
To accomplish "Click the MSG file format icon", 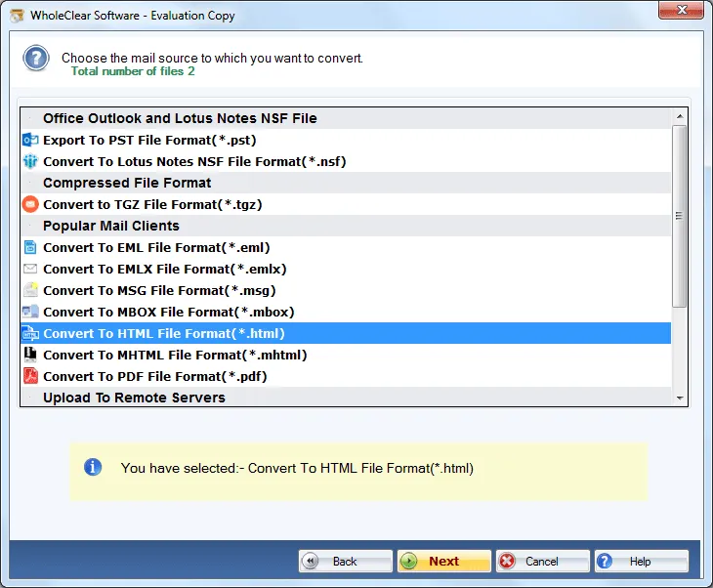I will 30,290.
